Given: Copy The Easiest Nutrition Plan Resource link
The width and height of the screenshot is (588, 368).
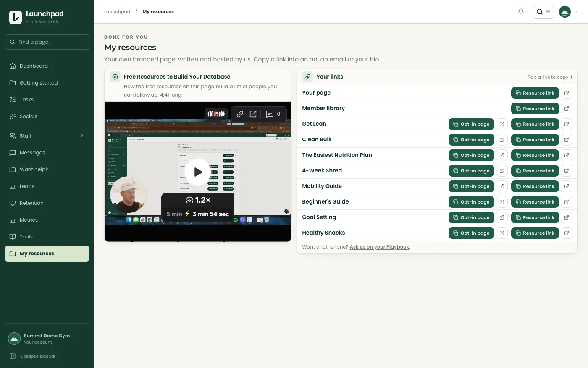Looking at the screenshot, I should [x=535, y=155].
